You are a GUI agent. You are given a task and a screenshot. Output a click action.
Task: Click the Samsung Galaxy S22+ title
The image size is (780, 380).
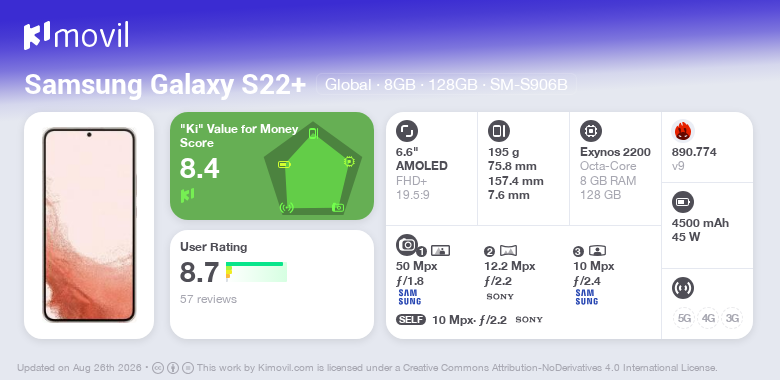[x=165, y=85]
